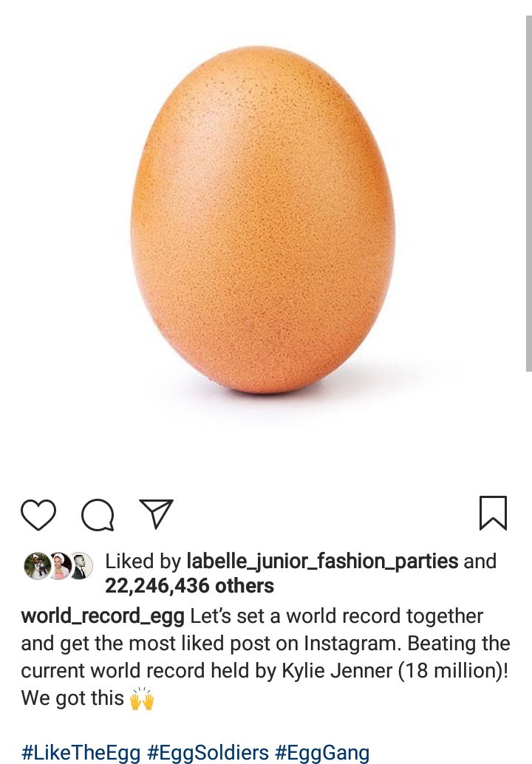The height and width of the screenshot is (764, 532).
Task: Open labelle_junior_fashion_parties profile
Action: pos(322,562)
